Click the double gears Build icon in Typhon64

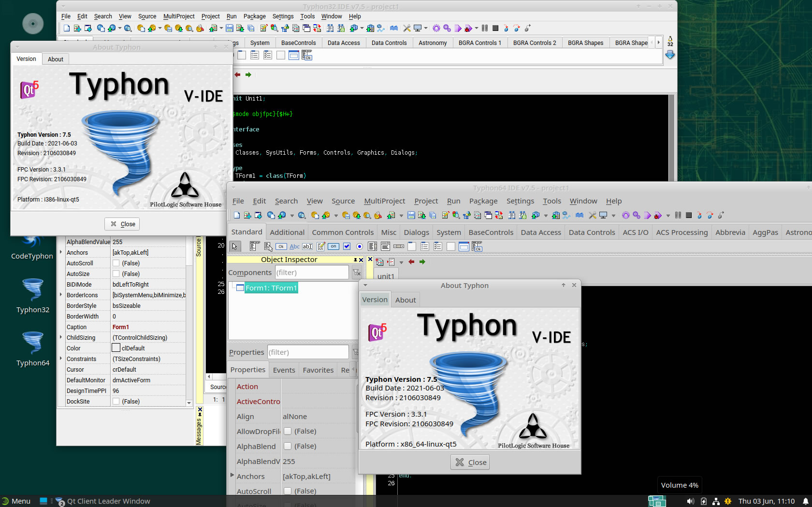(x=637, y=216)
